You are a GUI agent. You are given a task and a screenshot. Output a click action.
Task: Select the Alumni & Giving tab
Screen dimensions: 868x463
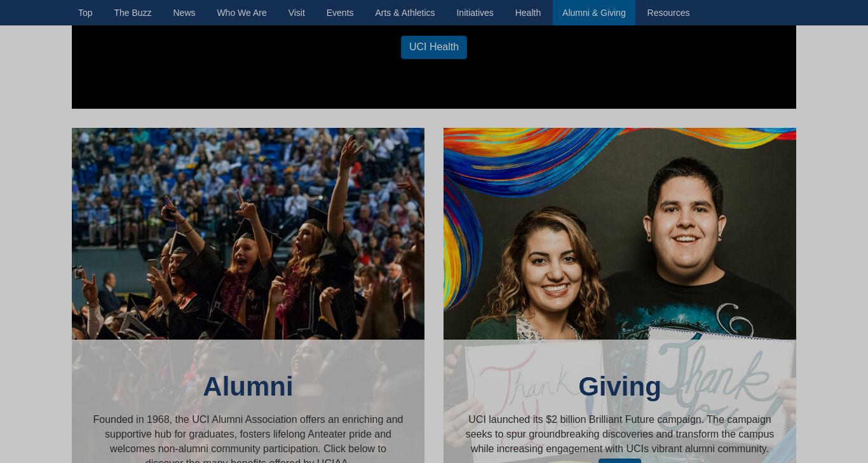593,13
